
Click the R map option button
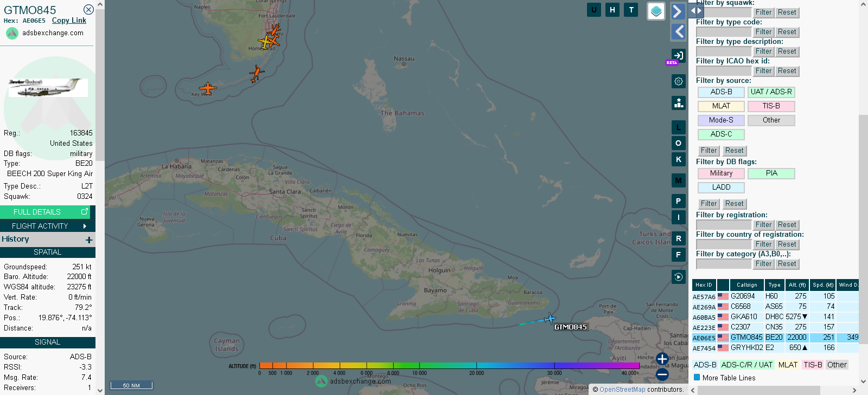679,238
